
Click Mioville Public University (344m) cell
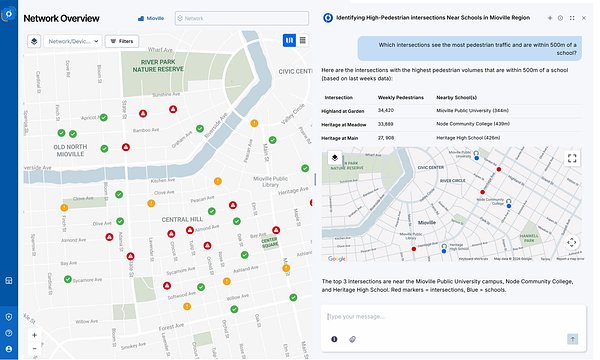click(473, 111)
